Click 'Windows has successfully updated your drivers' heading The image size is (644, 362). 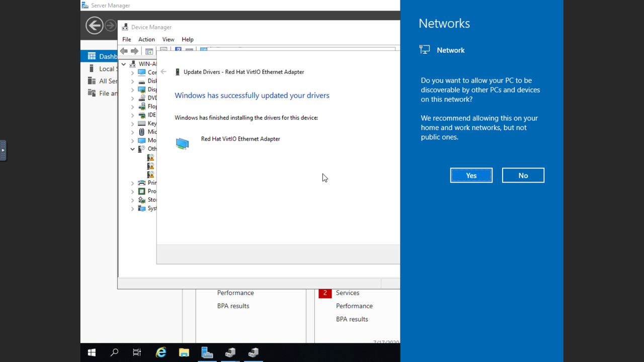[x=252, y=96]
